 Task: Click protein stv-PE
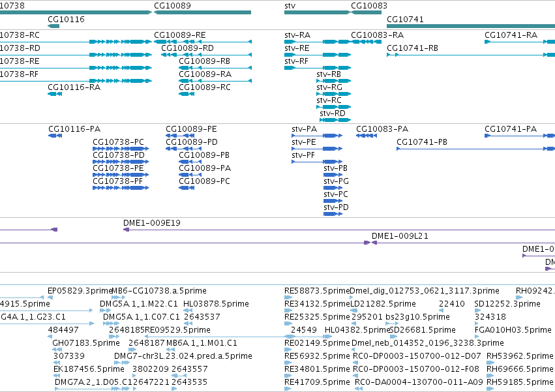point(317,149)
